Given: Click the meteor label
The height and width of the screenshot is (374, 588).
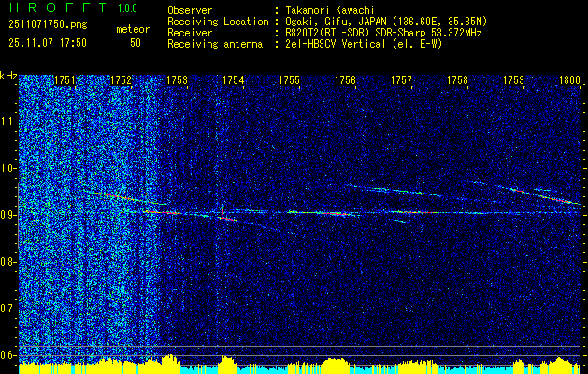Looking at the screenshot, I should [x=133, y=29].
